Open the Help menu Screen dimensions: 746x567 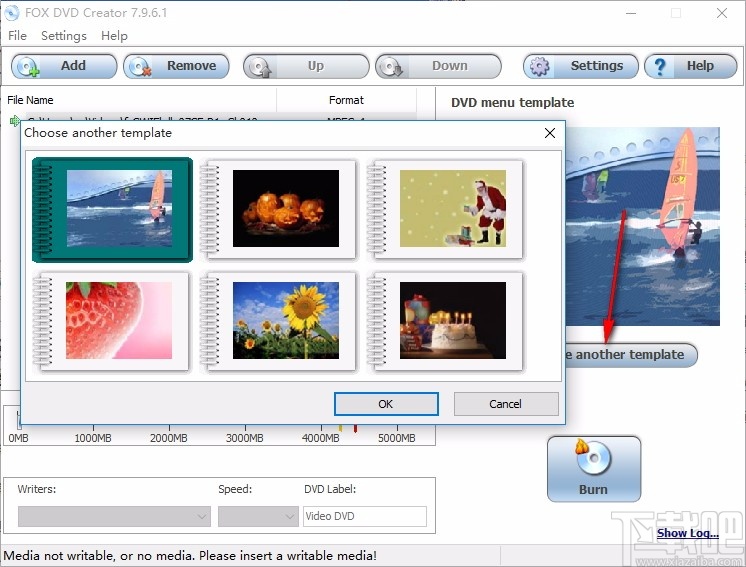click(114, 36)
